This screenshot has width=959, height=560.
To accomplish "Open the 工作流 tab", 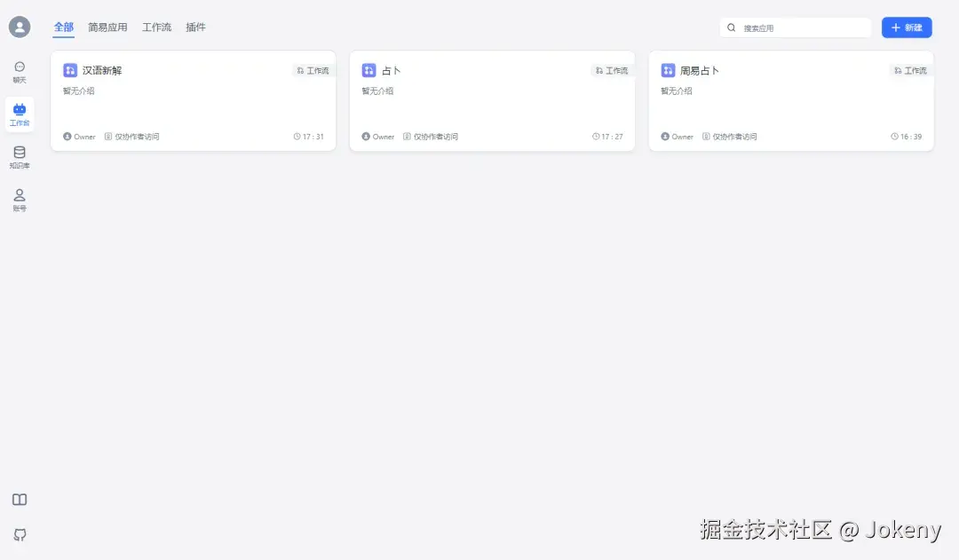I will point(156,28).
